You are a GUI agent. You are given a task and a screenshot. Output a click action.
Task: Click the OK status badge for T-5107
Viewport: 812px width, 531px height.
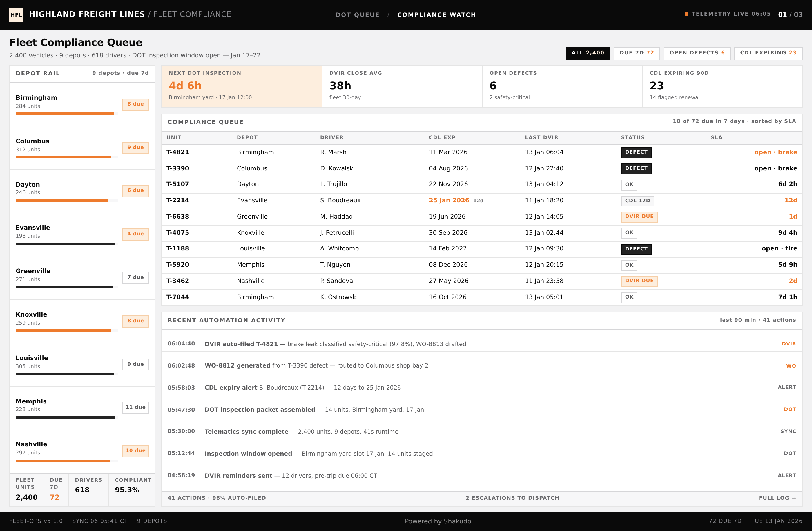click(629, 185)
